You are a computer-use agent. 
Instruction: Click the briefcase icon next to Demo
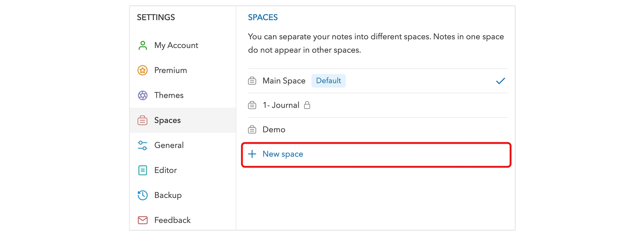click(252, 130)
